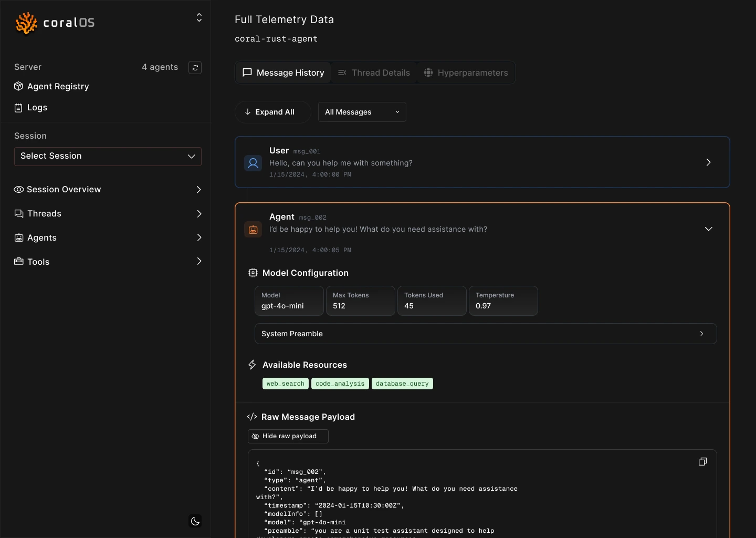Click the Raw Message Payload code icon

tap(252, 417)
